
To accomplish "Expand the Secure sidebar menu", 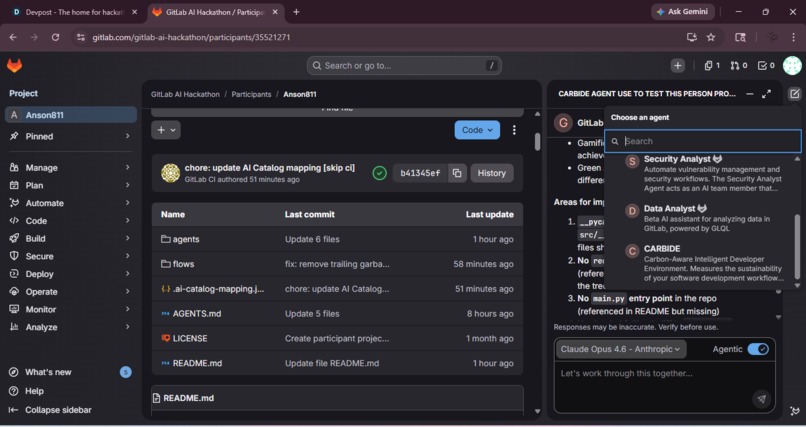I will click(x=70, y=256).
